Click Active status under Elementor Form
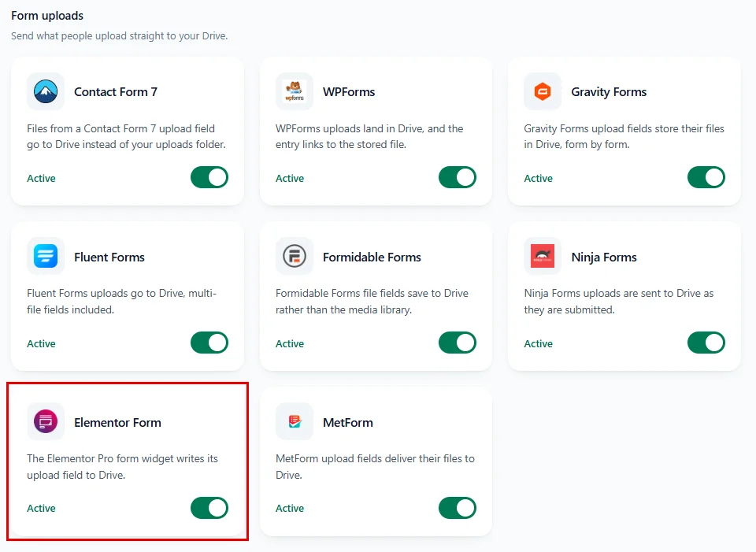The width and height of the screenshot is (756, 552). coord(41,509)
